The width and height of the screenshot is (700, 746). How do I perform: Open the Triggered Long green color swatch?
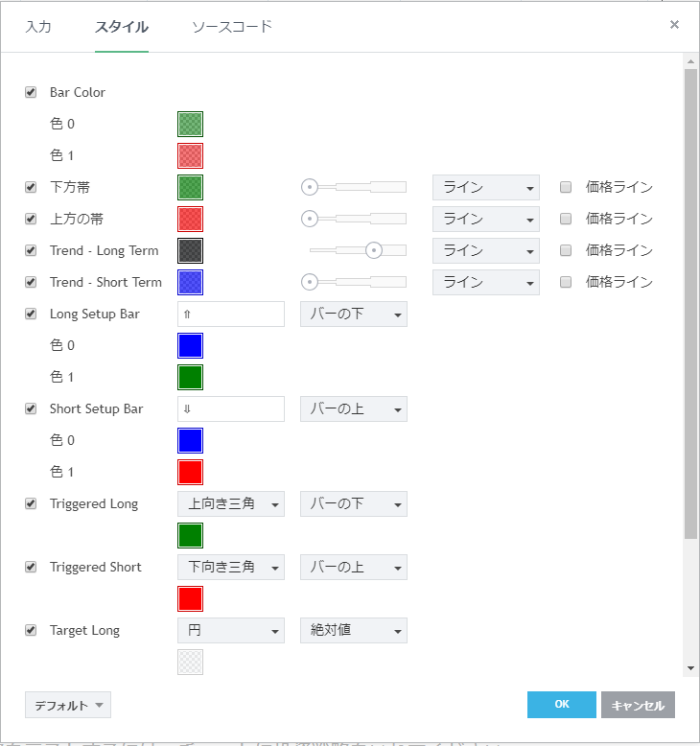pos(191,535)
